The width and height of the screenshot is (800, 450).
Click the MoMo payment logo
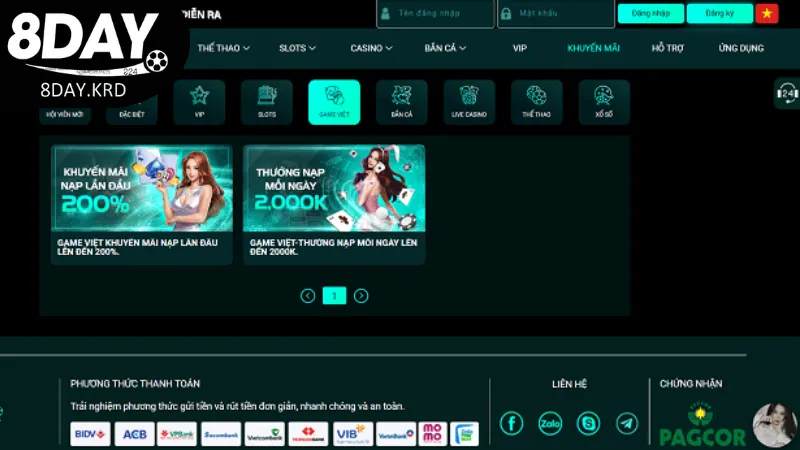point(433,434)
